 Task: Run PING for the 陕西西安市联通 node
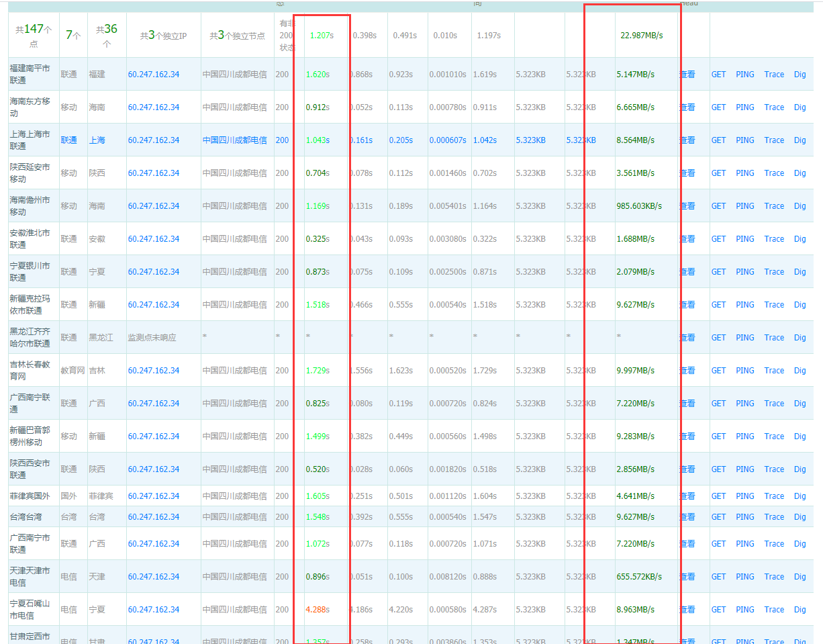744,469
